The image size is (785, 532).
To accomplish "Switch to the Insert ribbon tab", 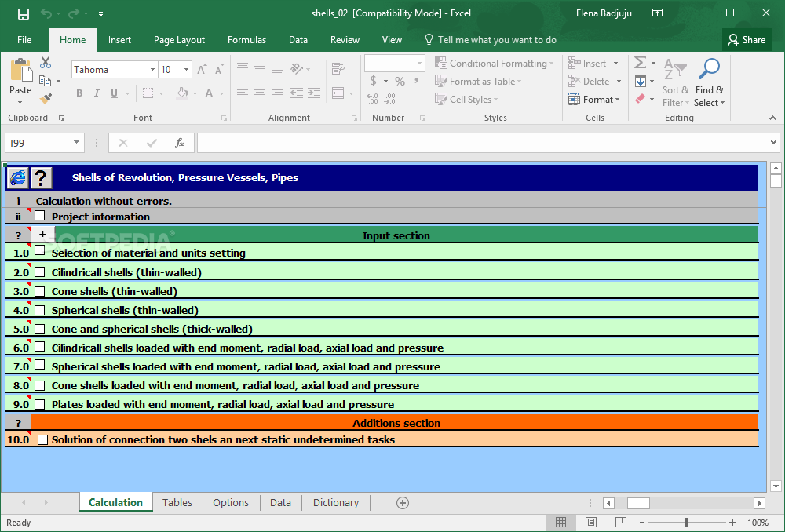I will (119, 40).
